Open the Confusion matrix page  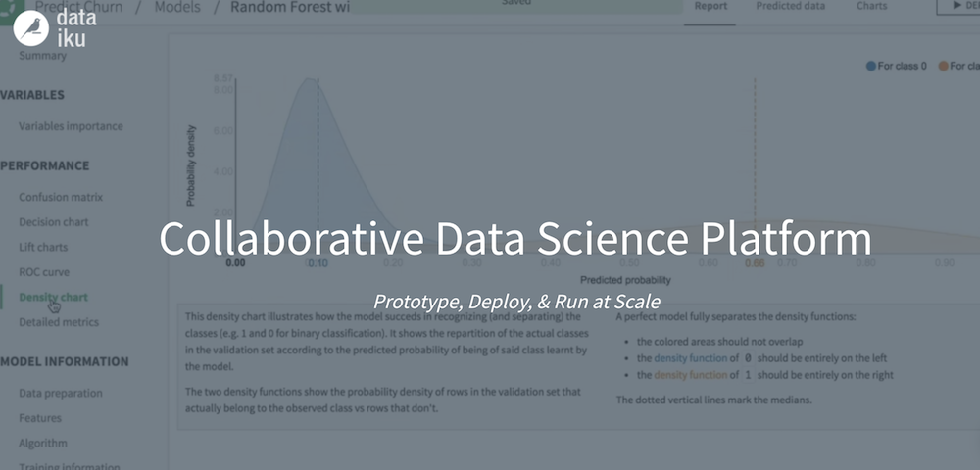(x=61, y=197)
